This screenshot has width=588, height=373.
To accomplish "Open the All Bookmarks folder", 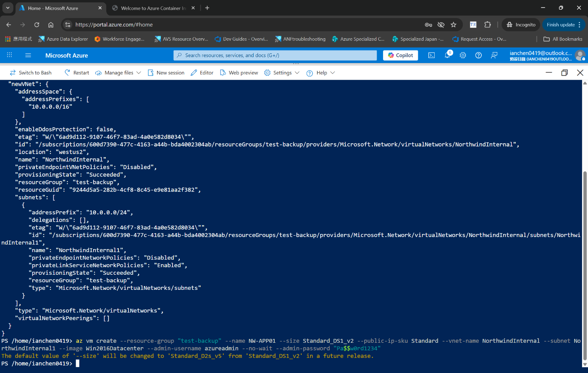I will [563, 39].
